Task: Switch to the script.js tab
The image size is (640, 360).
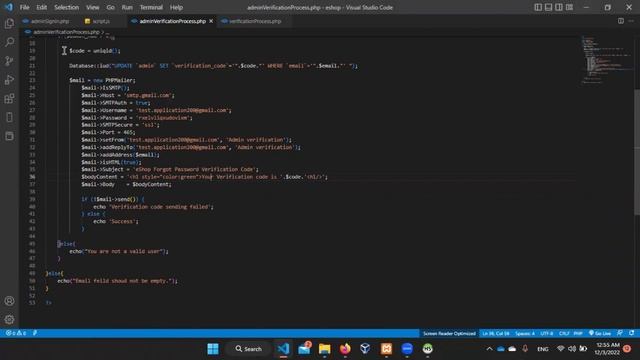Action: point(101,21)
